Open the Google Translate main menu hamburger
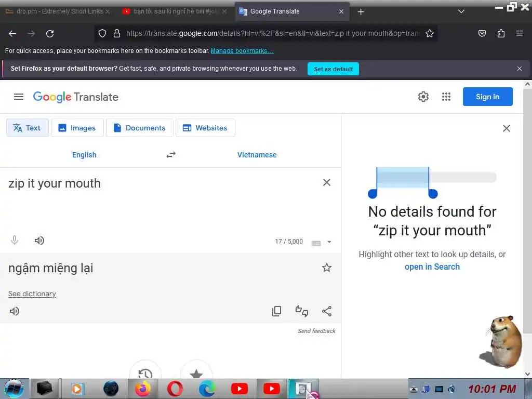 (19, 97)
